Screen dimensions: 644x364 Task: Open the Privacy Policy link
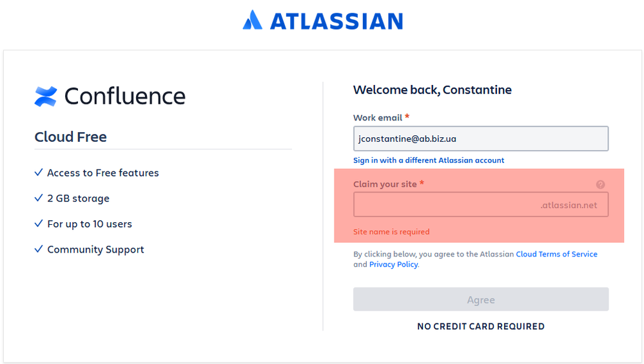(x=393, y=265)
